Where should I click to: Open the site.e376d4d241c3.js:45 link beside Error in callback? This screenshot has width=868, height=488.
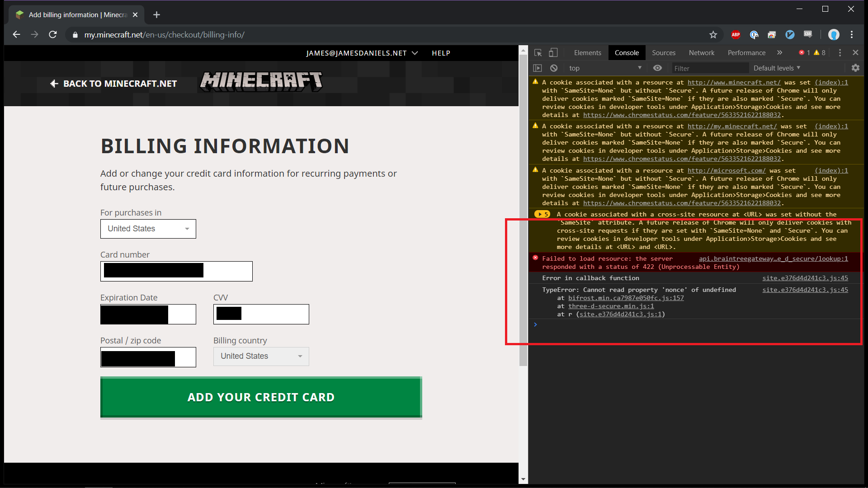[805, 278]
